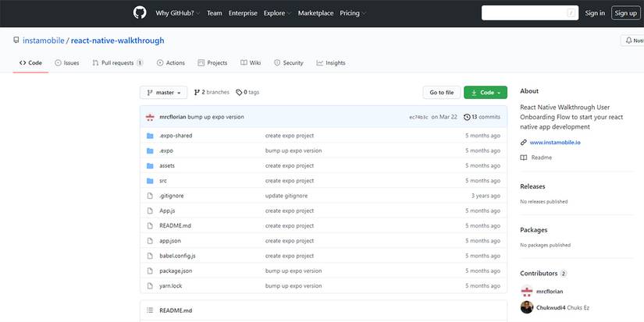The height and width of the screenshot is (322, 644).
Task: Click the 2 branches link
Action: (212, 92)
